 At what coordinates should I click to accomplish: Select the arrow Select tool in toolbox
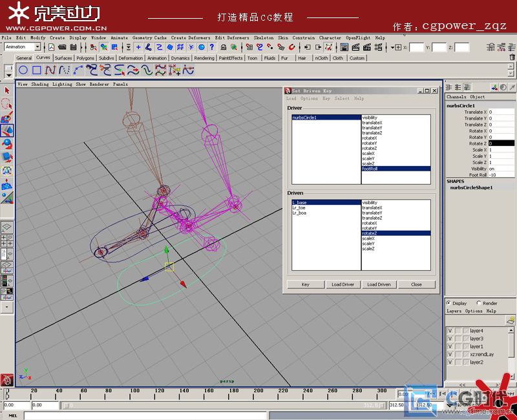7,90
